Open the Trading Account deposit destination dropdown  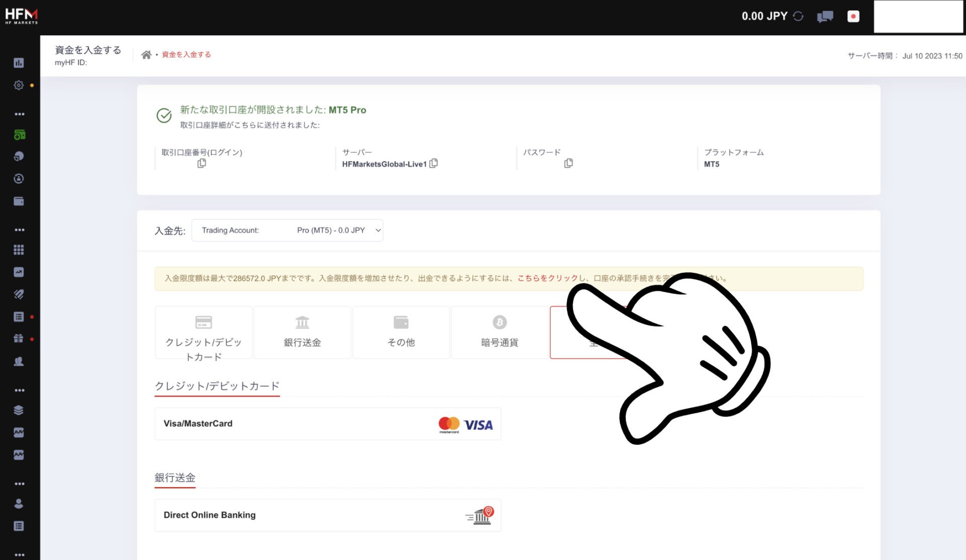point(287,230)
